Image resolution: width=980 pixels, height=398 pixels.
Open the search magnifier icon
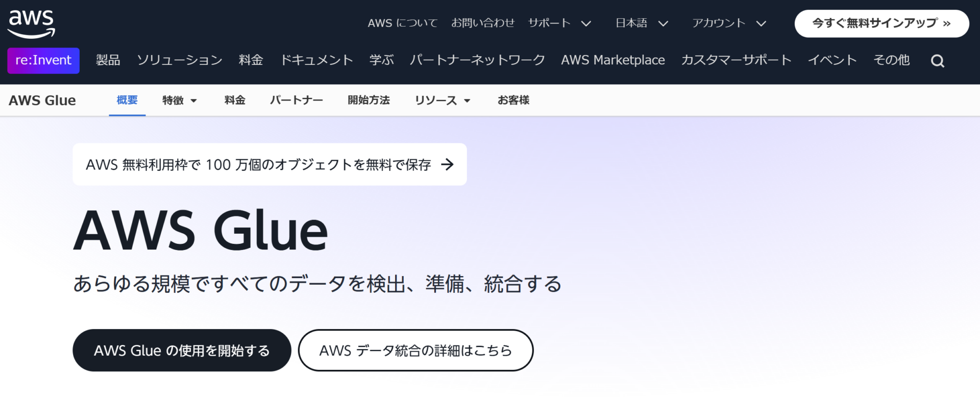(938, 60)
